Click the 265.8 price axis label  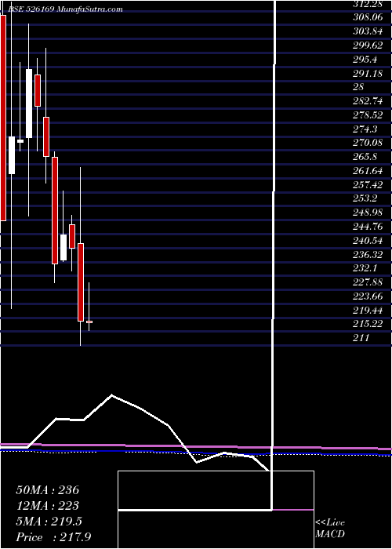pos(366,157)
